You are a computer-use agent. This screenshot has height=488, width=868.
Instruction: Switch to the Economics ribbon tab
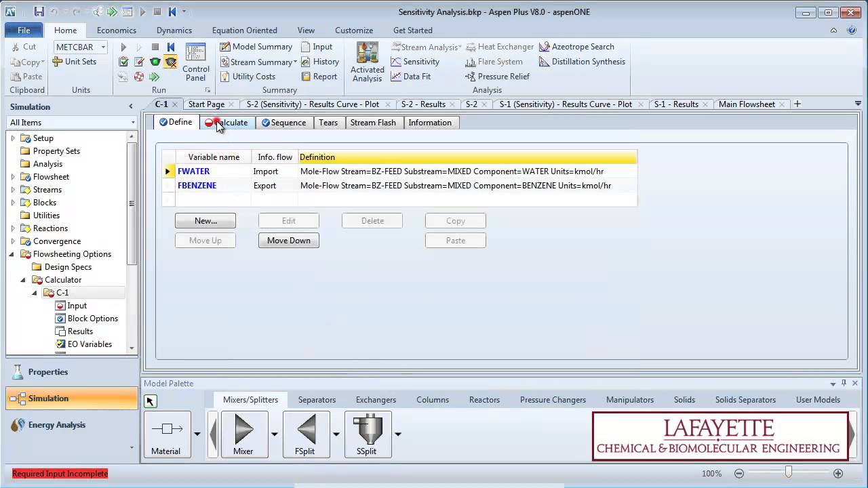click(117, 30)
